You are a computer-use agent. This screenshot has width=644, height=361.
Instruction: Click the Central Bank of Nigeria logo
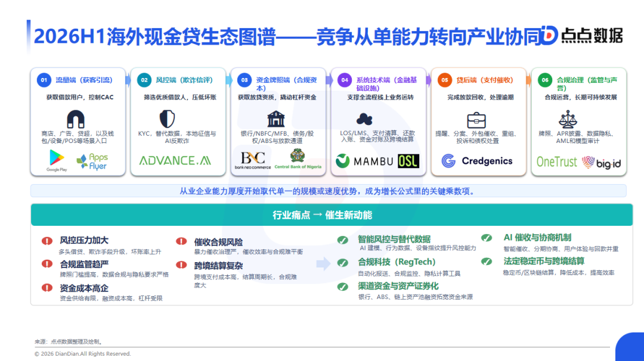pyautogui.click(x=298, y=159)
